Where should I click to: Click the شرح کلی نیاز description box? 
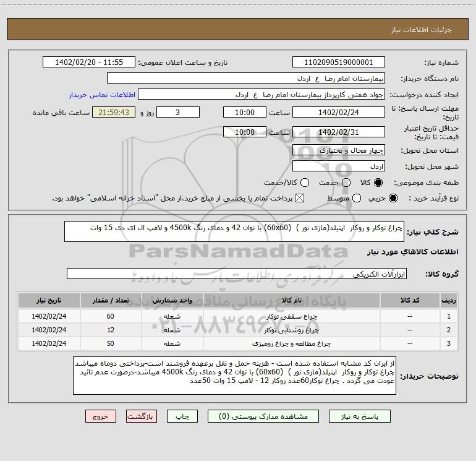point(234,231)
